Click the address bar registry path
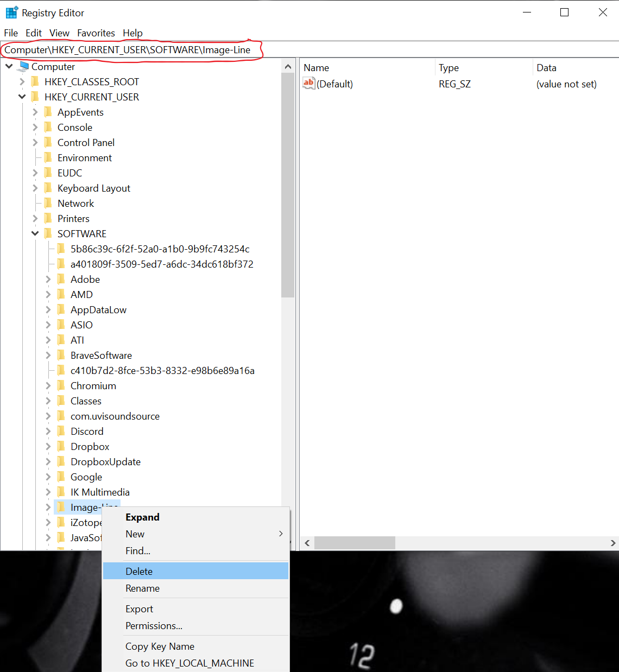Screen dimensions: 619x672 coord(128,50)
